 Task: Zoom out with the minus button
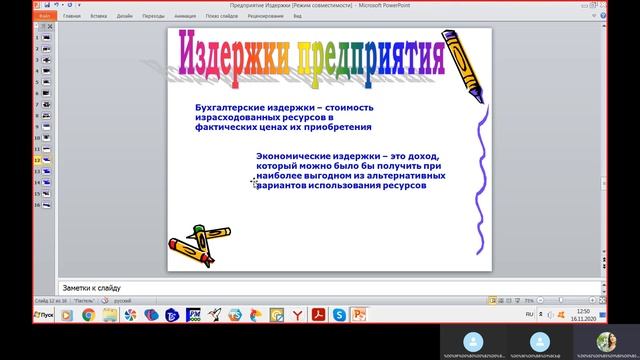pos(540,300)
